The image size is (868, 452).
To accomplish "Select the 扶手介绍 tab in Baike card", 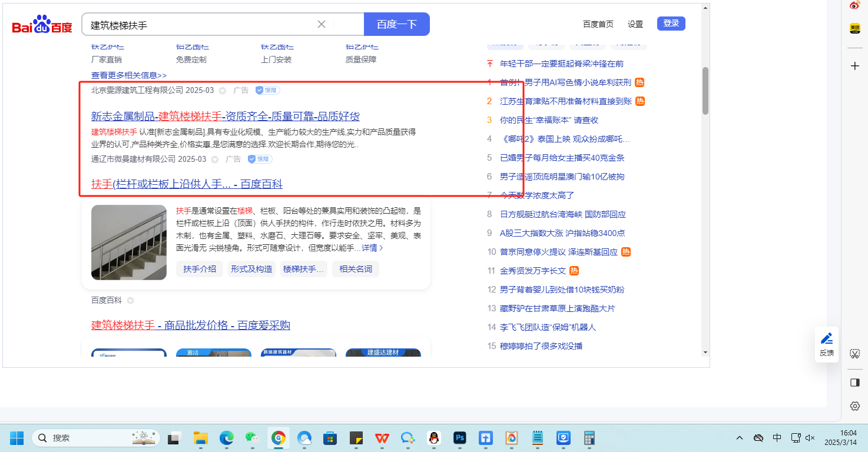I will [200, 269].
